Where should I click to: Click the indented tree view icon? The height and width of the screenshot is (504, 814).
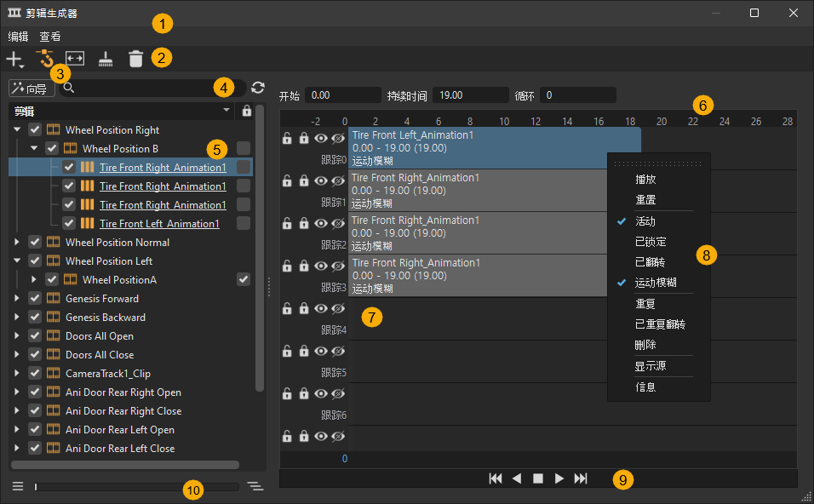pyautogui.click(x=255, y=486)
